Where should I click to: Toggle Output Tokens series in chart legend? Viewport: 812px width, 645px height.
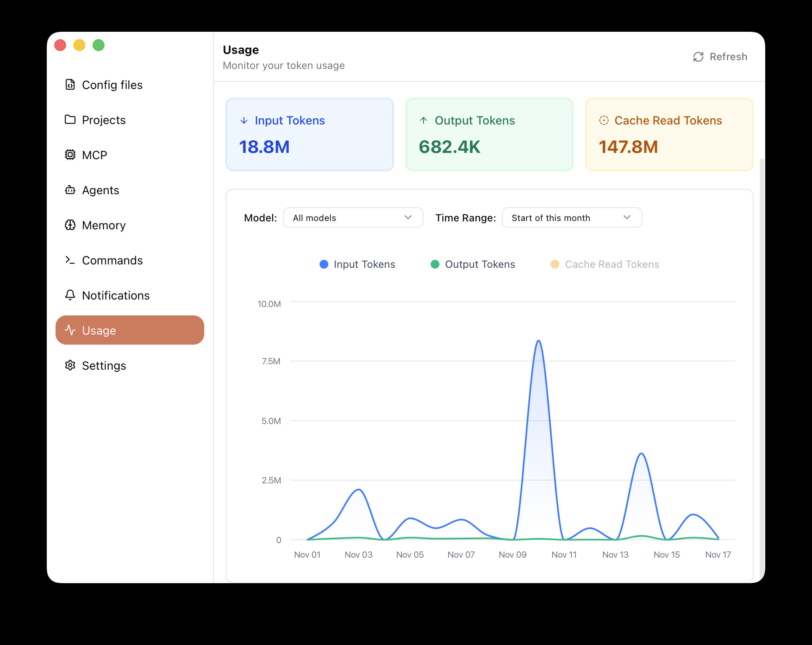[473, 264]
